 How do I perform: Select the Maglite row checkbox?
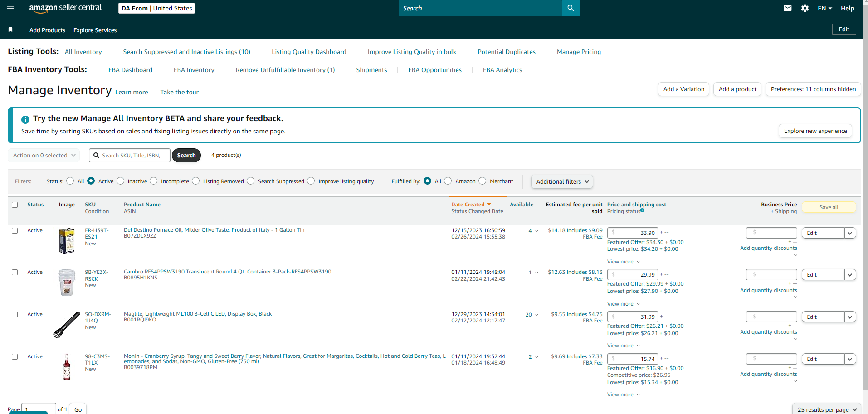click(15, 315)
